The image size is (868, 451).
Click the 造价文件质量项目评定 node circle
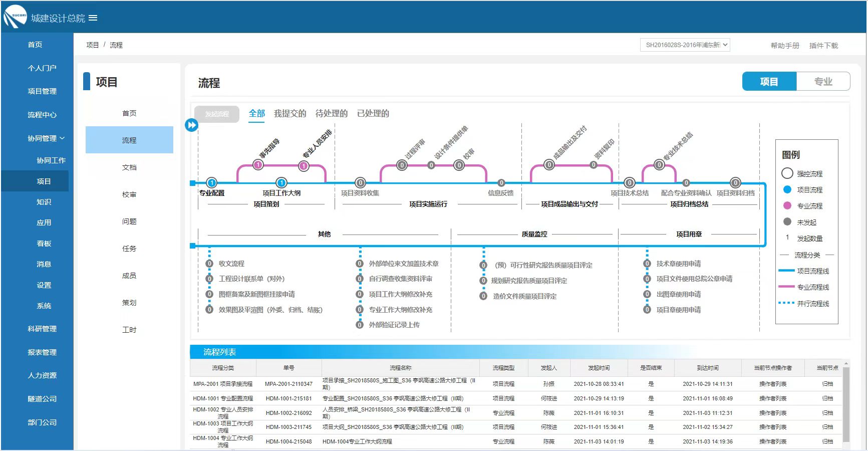coord(483,296)
